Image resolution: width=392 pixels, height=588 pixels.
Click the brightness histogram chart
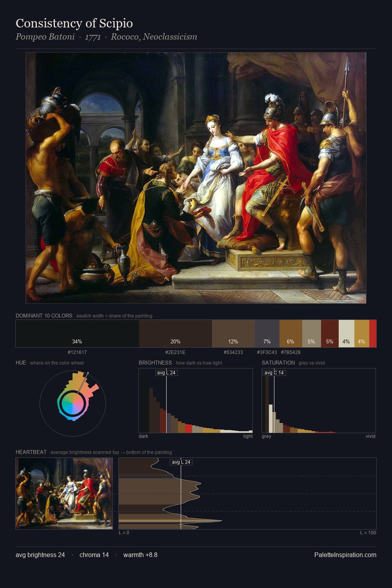(196, 401)
